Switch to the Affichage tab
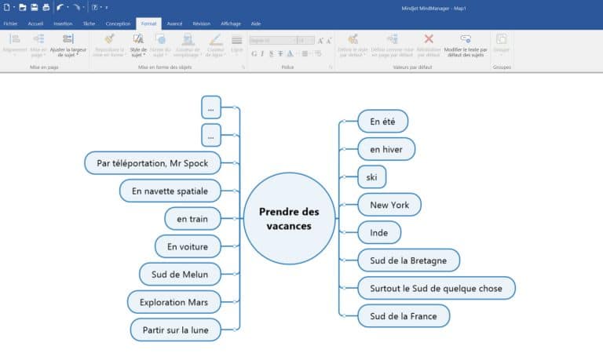 point(229,24)
